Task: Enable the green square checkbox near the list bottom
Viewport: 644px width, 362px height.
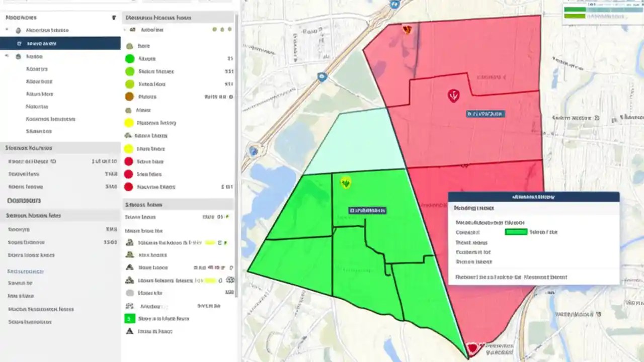Action: coord(129,318)
